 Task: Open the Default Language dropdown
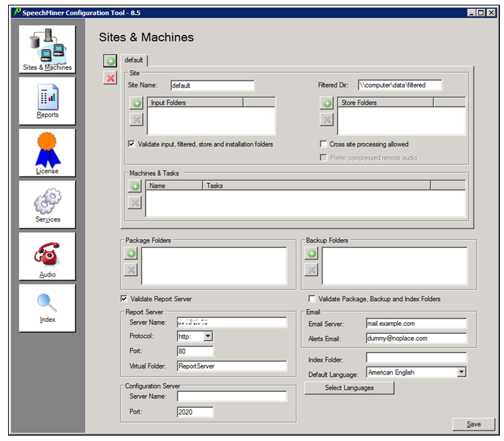(x=461, y=372)
